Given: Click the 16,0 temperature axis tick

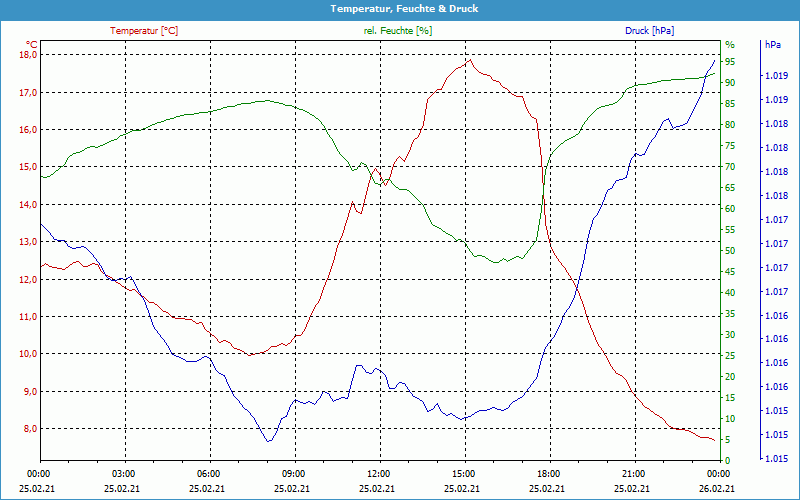Looking at the screenshot, I should (x=29, y=130).
